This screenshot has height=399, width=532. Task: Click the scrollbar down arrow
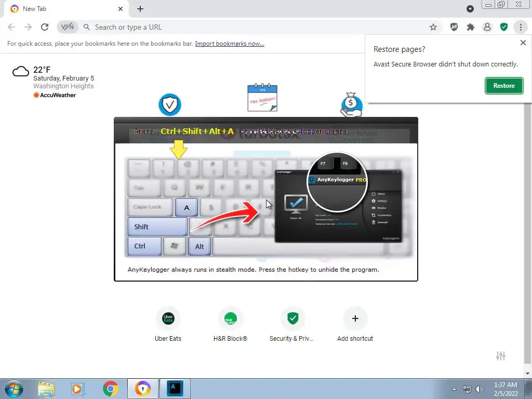[x=527, y=374]
